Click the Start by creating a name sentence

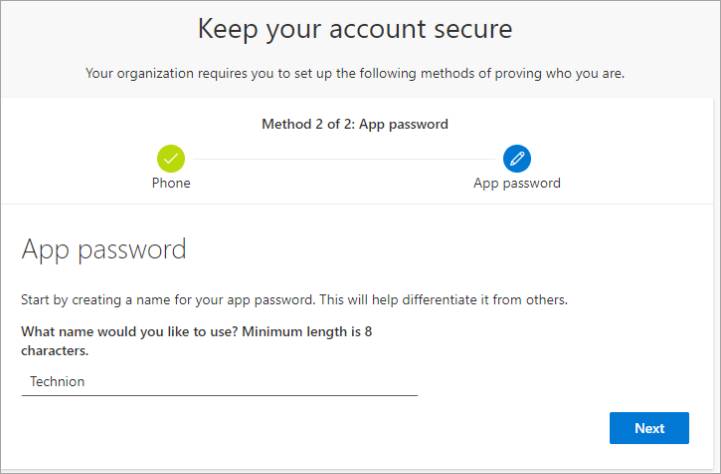(x=294, y=300)
